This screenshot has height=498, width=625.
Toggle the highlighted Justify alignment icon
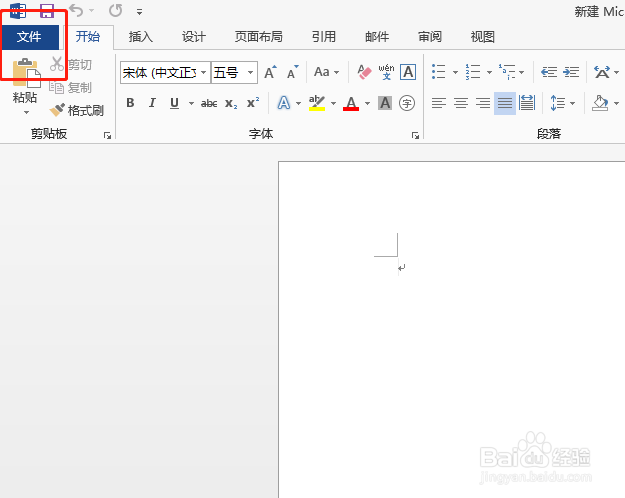pos(505,103)
